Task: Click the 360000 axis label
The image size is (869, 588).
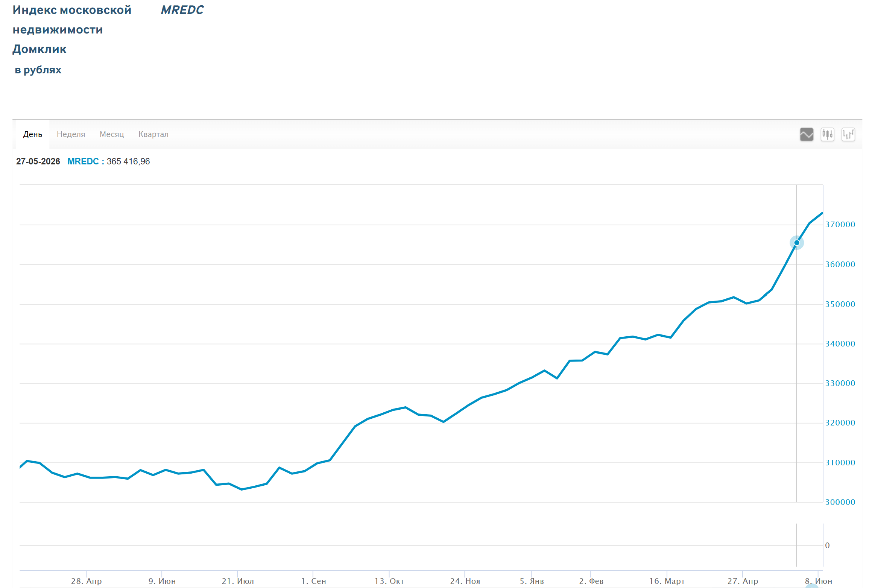Action: [840, 264]
